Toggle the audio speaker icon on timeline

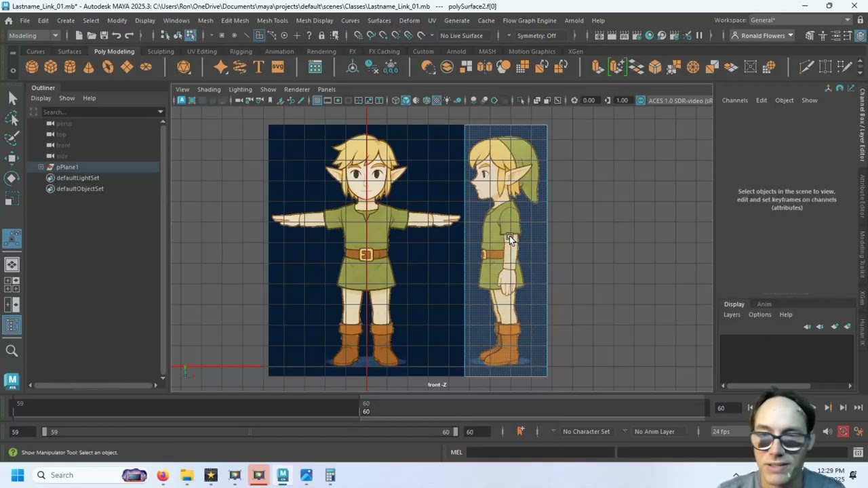tap(827, 431)
